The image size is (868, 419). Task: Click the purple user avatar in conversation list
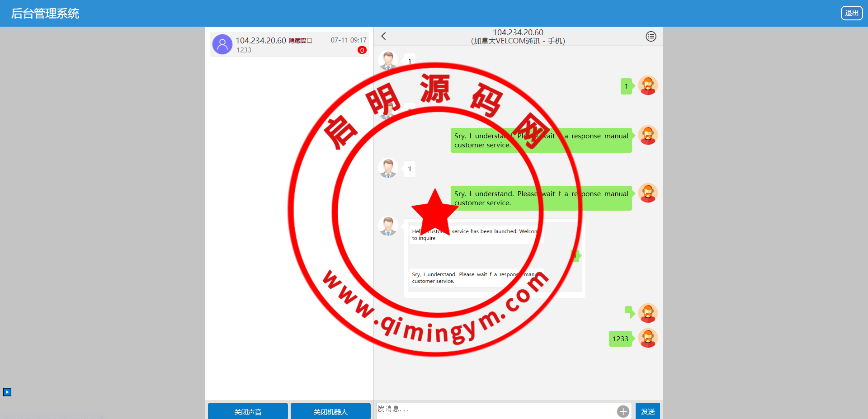tap(222, 44)
